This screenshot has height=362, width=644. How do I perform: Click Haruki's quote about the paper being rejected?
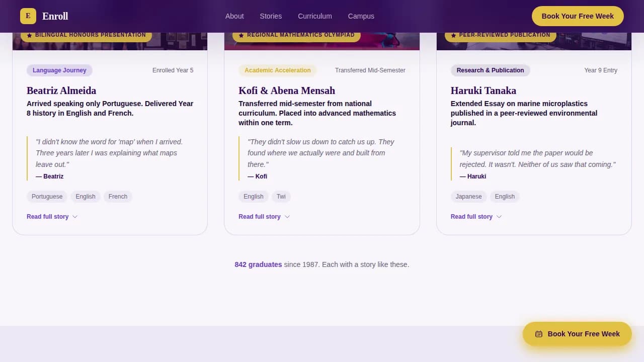[x=537, y=158]
